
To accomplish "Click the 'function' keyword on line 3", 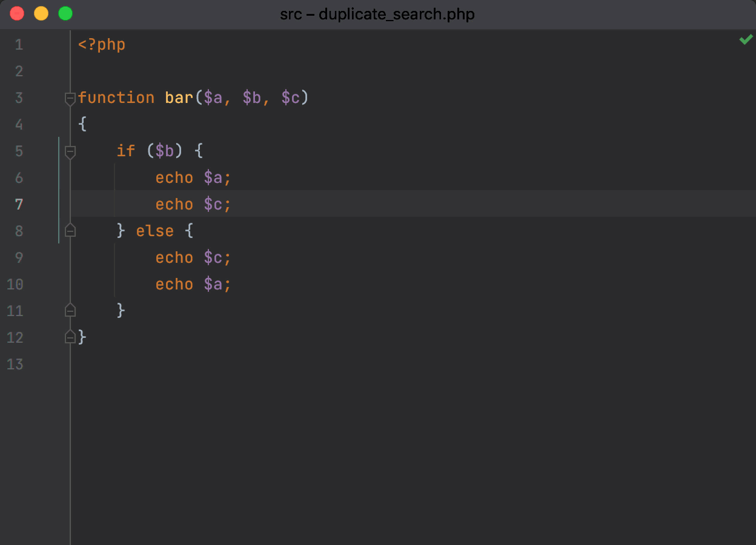I will point(116,98).
